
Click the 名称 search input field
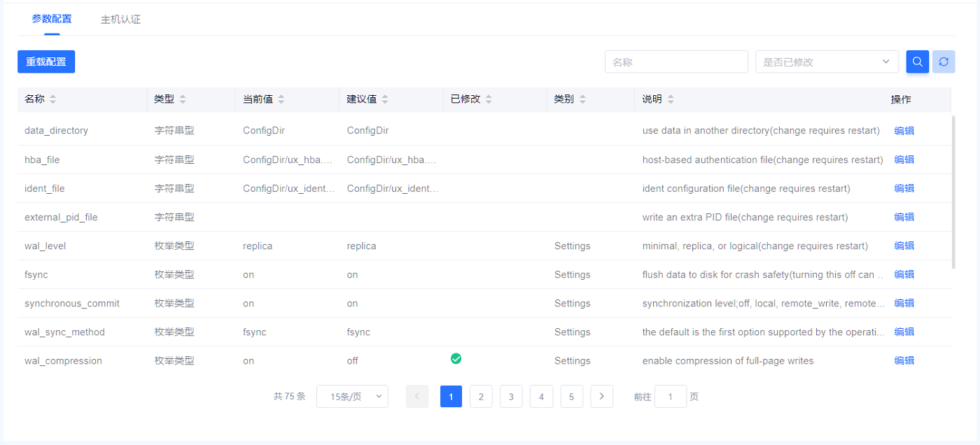(676, 62)
